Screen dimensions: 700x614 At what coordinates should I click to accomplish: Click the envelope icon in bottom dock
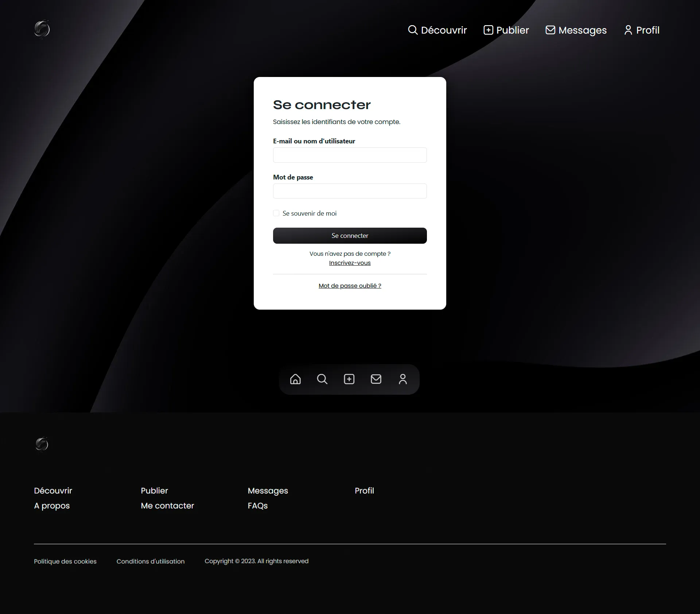376,379
